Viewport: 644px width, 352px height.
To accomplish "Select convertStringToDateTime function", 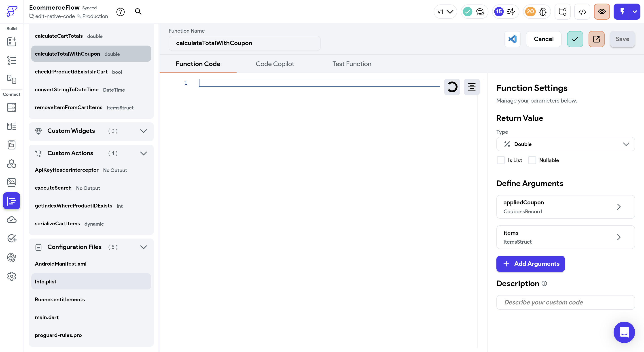I will click(91, 90).
